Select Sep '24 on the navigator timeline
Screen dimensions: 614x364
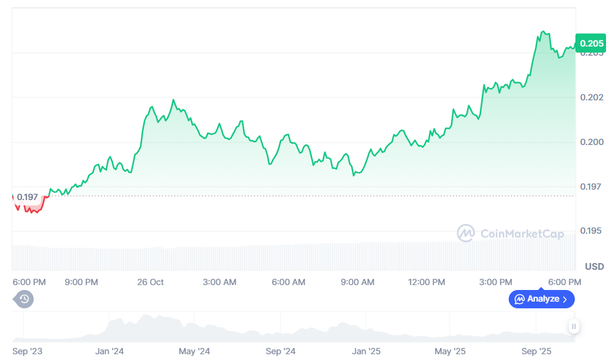click(281, 351)
